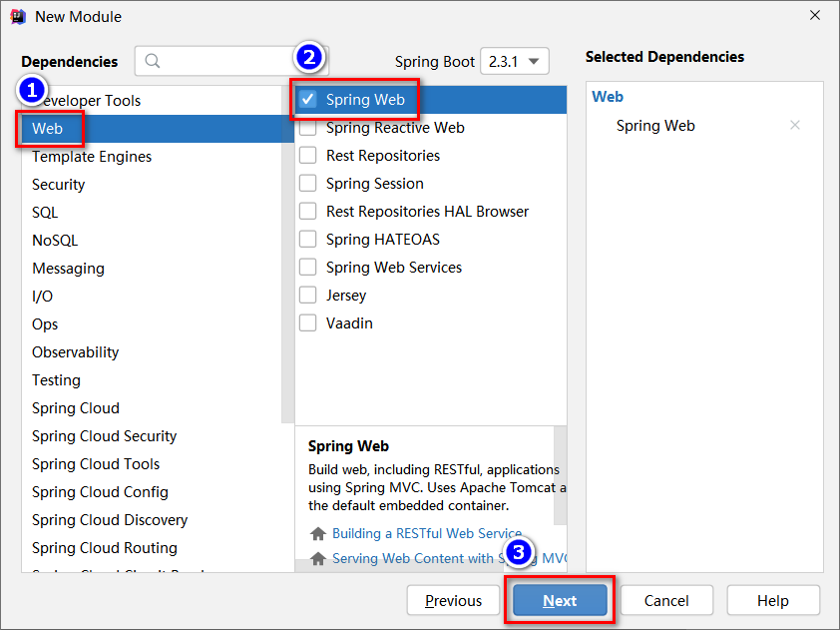The image size is (840, 630).
Task: Select the Web category
Action: click(158, 128)
